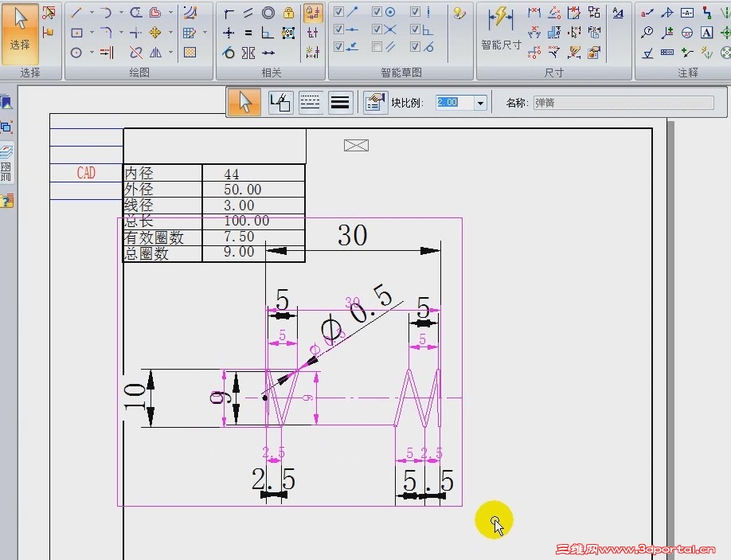731x560 pixels.
Task: Expand the Move tool dropdown arrow
Action: [x=170, y=33]
